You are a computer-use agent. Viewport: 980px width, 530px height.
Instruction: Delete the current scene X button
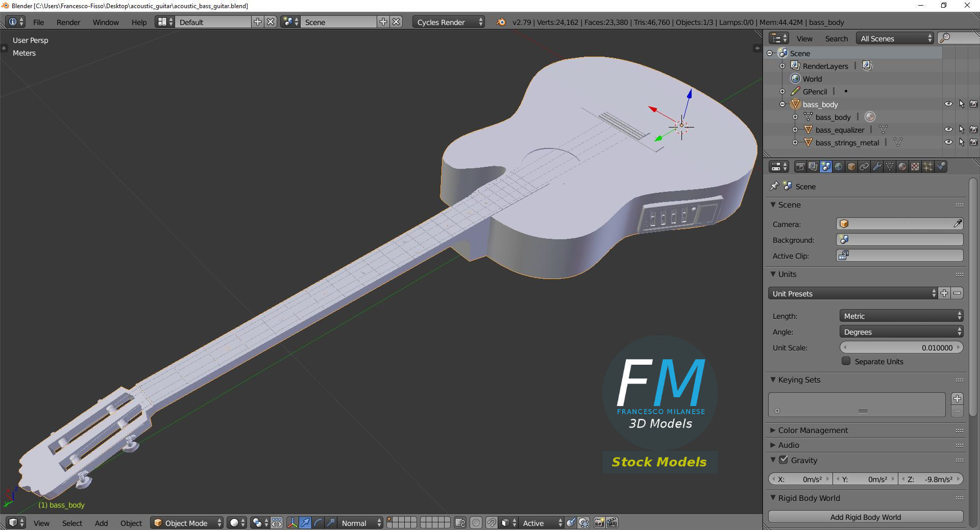point(396,22)
